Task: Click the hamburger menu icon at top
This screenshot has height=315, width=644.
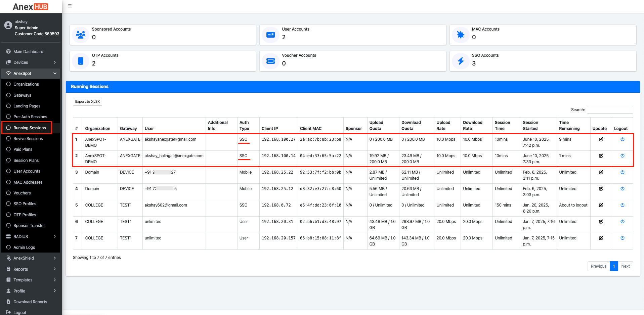Action: click(x=70, y=6)
